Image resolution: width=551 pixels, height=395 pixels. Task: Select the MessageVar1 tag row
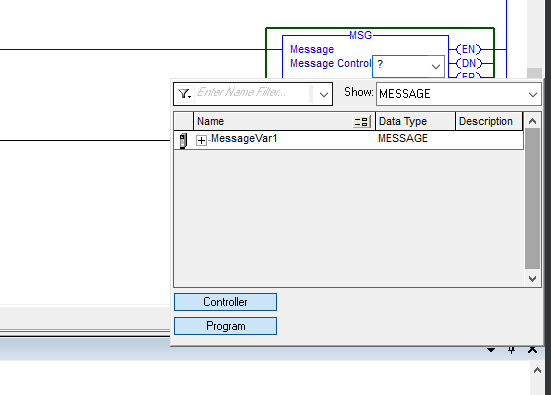[349, 140]
